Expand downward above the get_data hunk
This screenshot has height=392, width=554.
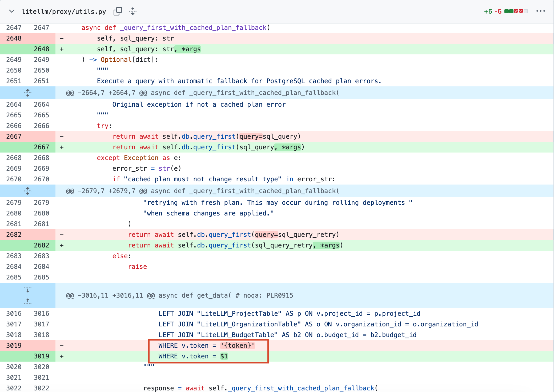point(28,289)
